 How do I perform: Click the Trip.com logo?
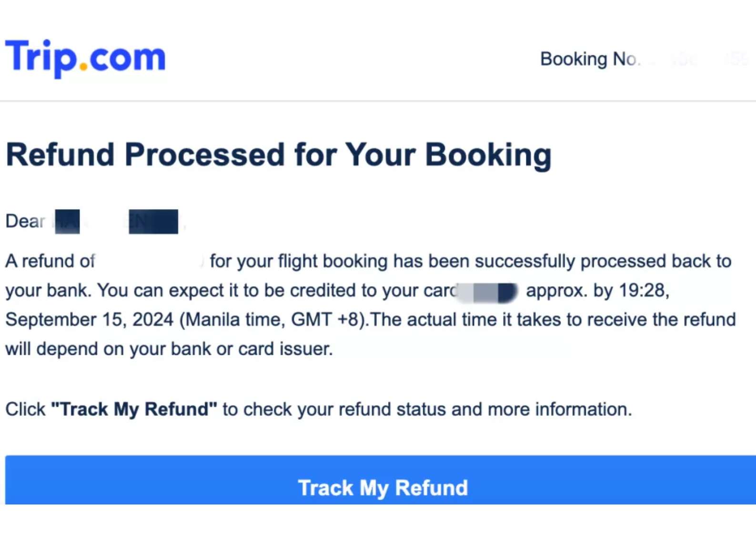(x=85, y=56)
